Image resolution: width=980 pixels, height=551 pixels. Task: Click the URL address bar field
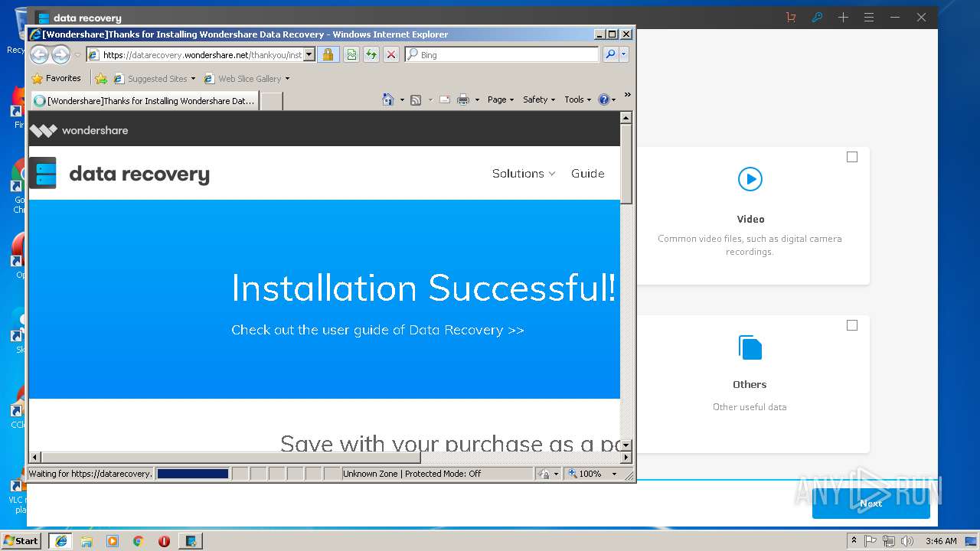point(201,54)
